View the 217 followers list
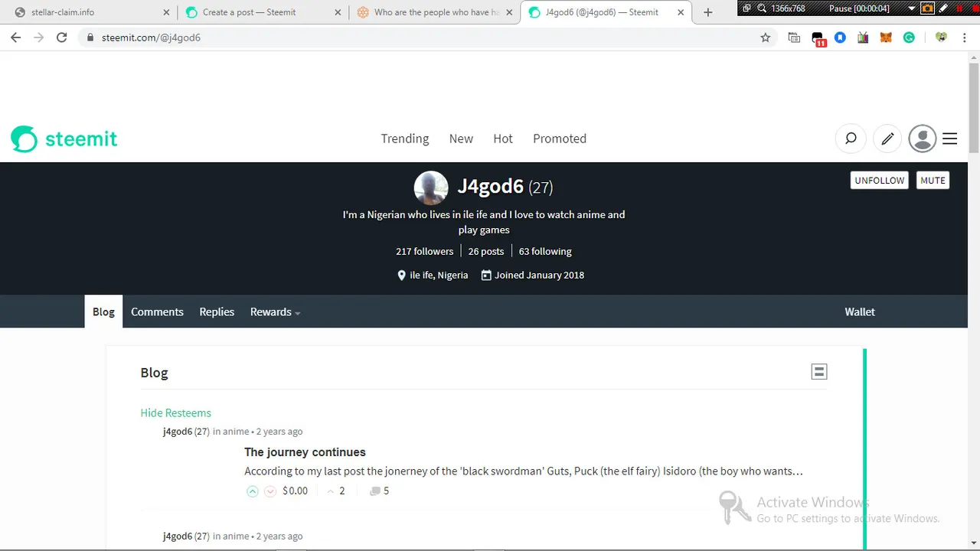Screen dimensions: 980x551 coord(425,251)
